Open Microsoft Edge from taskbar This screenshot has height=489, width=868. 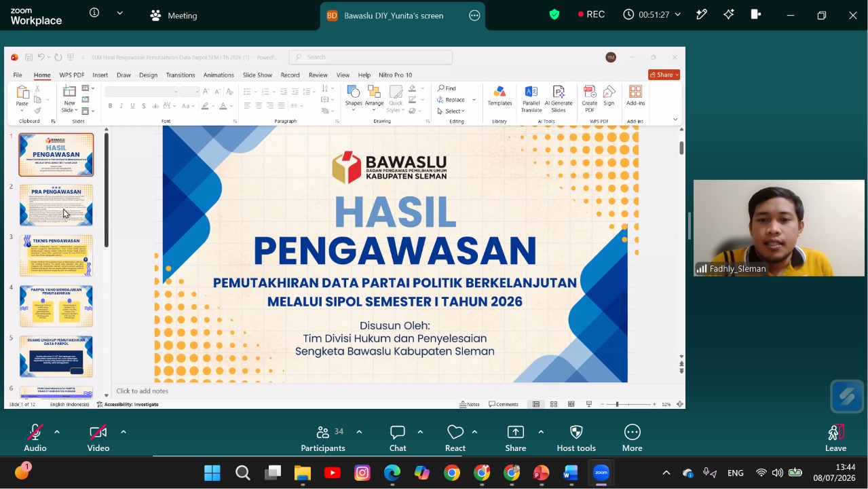click(392, 473)
